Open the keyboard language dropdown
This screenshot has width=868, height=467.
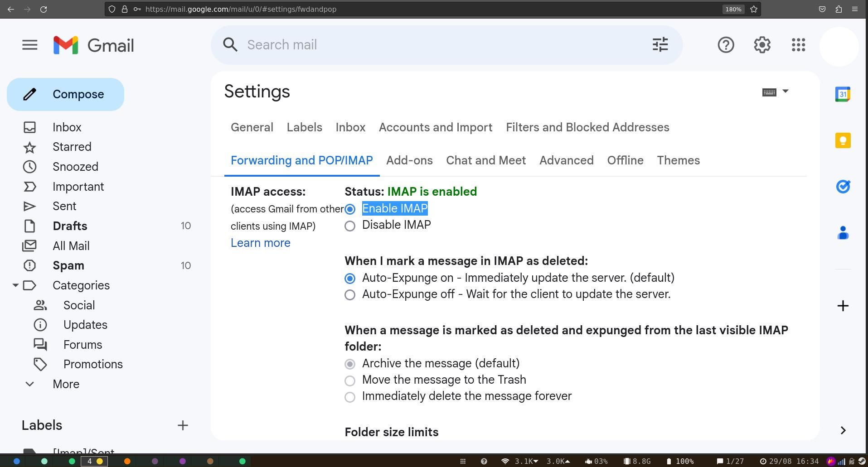[x=775, y=91]
